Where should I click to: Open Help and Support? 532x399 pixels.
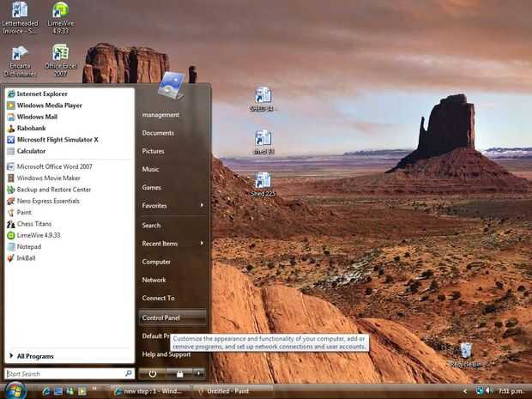[x=166, y=354]
